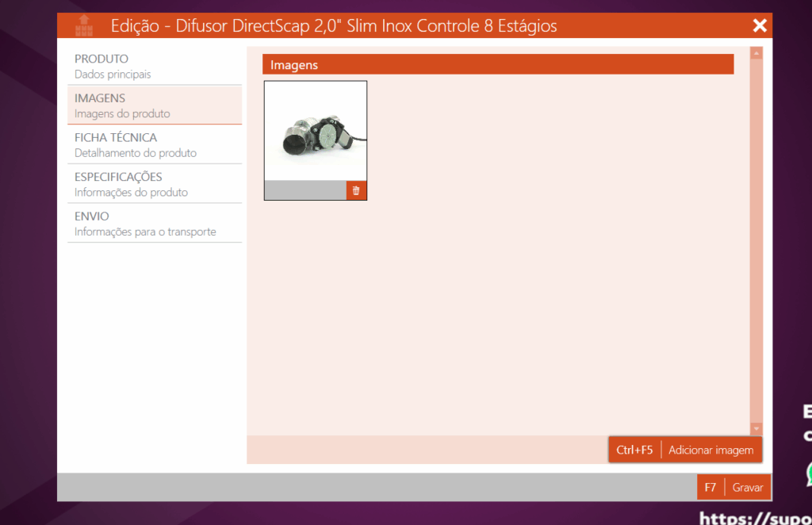Save changes with the Gravar button
Image resolution: width=812 pixels, height=525 pixels.
click(x=747, y=488)
